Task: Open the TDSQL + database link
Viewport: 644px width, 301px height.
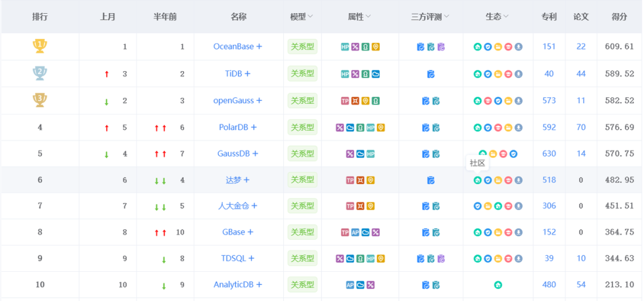Action: (237, 258)
